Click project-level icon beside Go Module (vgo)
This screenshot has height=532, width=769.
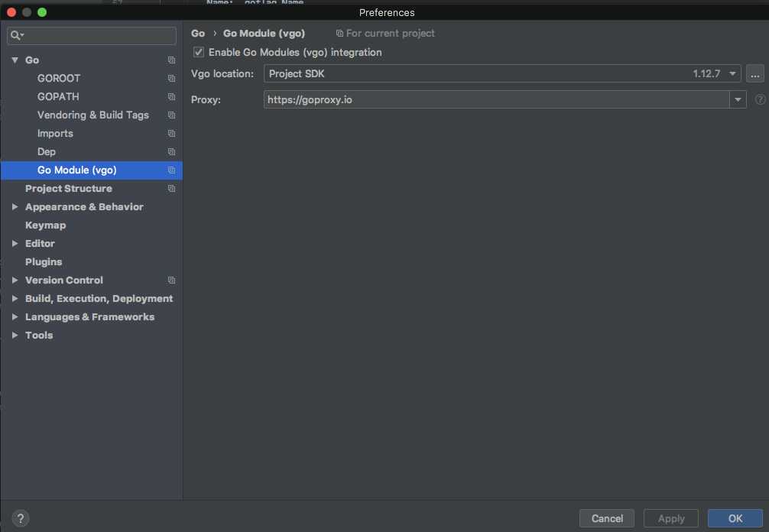(171, 170)
